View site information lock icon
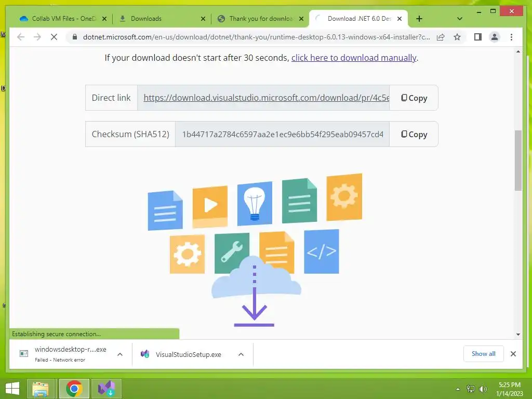 coord(75,37)
